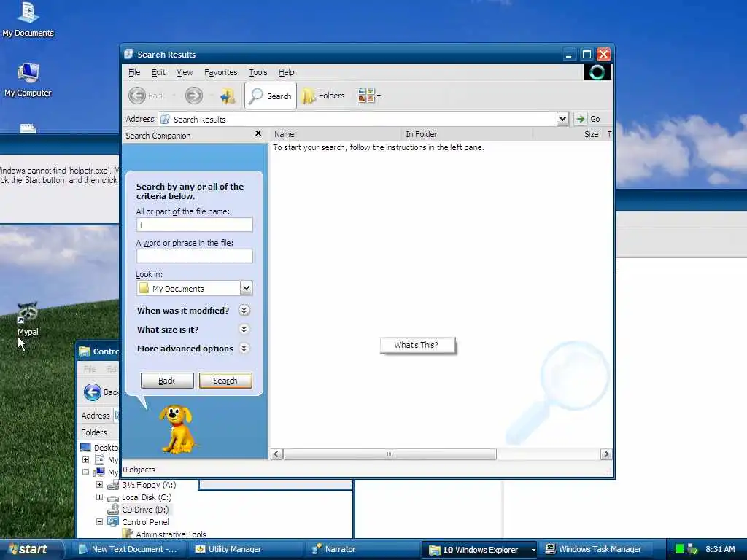
Task: Select Administrative Tools in folder tree
Action: pyautogui.click(x=171, y=534)
